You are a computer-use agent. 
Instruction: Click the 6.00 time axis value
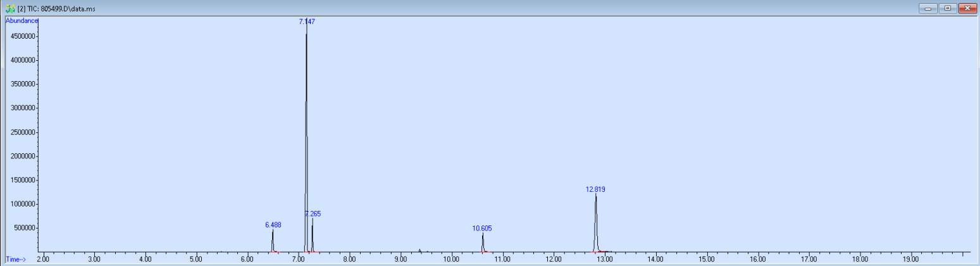point(247,259)
